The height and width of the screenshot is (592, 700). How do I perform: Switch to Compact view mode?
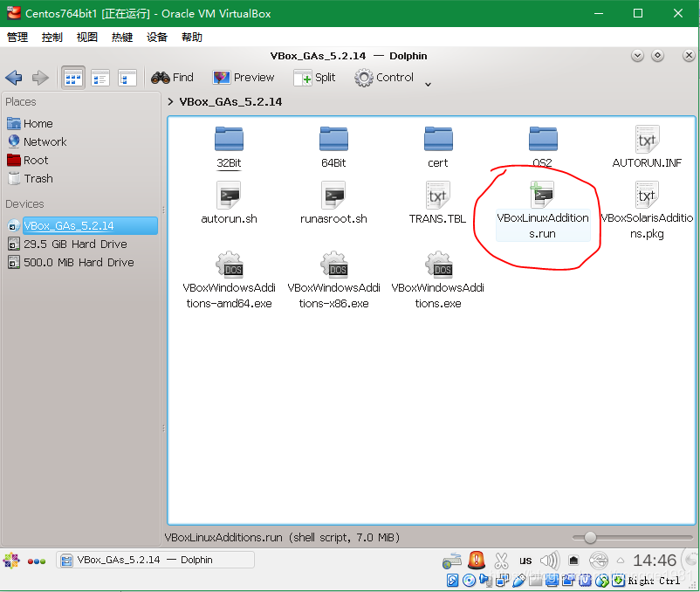tap(100, 78)
